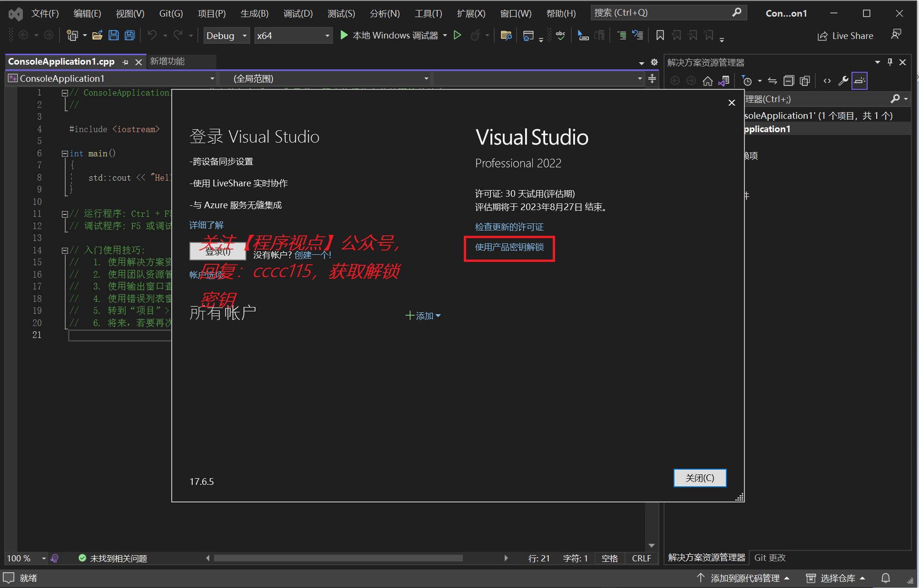919x588 pixels.
Task: Click the Save All icon
Action: pyautogui.click(x=130, y=35)
